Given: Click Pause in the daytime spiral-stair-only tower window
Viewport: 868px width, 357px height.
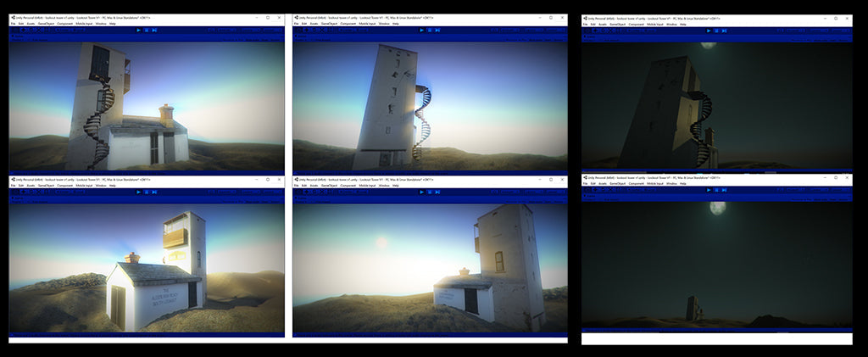Looking at the screenshot, I should click(430, 30).
